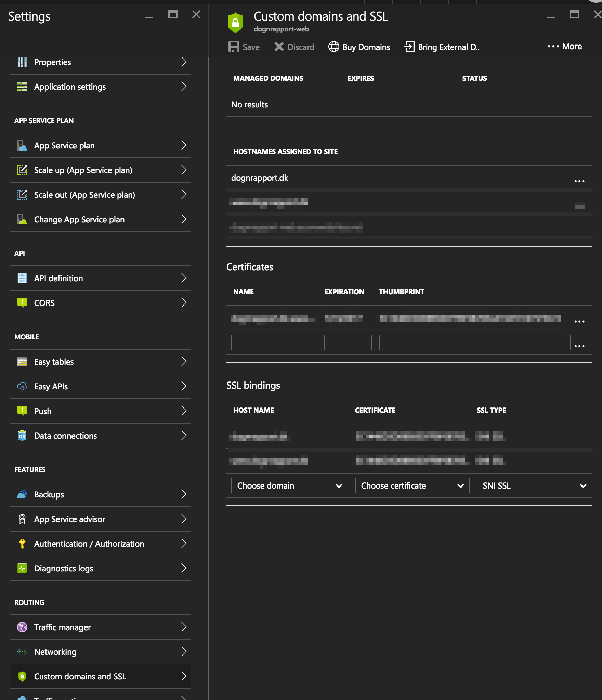
Task: Click the empty certificate name field
Action: (274, 342)
